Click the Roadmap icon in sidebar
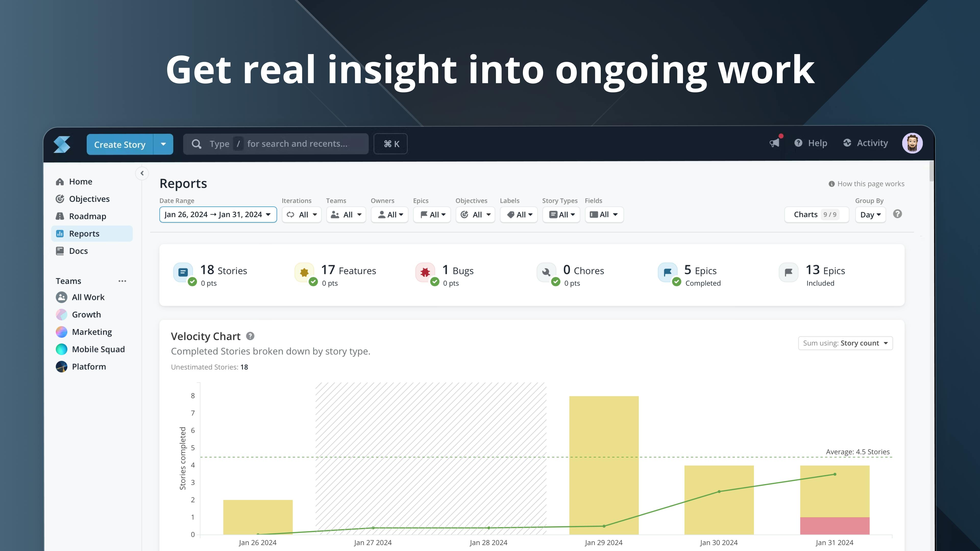The image size is (980, 551). coord(60,216)
